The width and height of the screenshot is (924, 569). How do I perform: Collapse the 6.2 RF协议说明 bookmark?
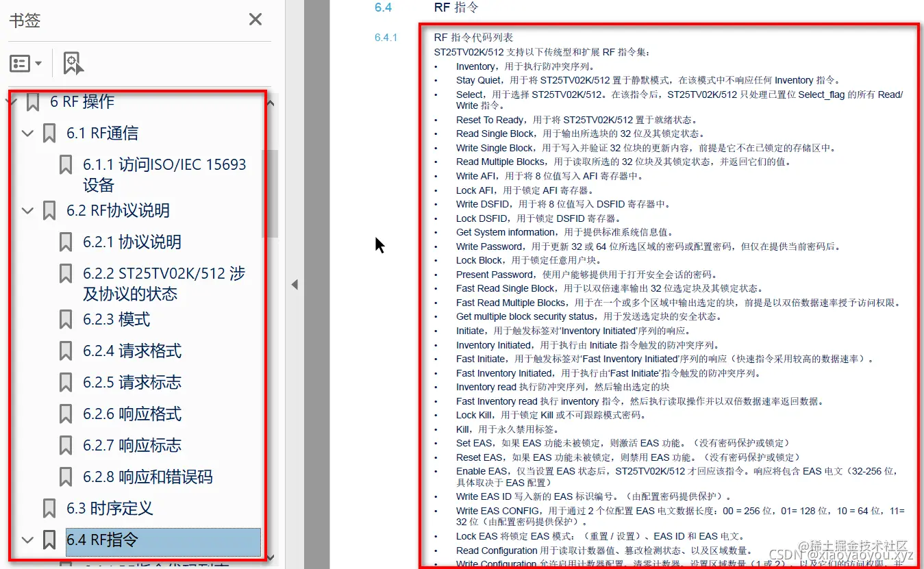click(x=27, y=210)
